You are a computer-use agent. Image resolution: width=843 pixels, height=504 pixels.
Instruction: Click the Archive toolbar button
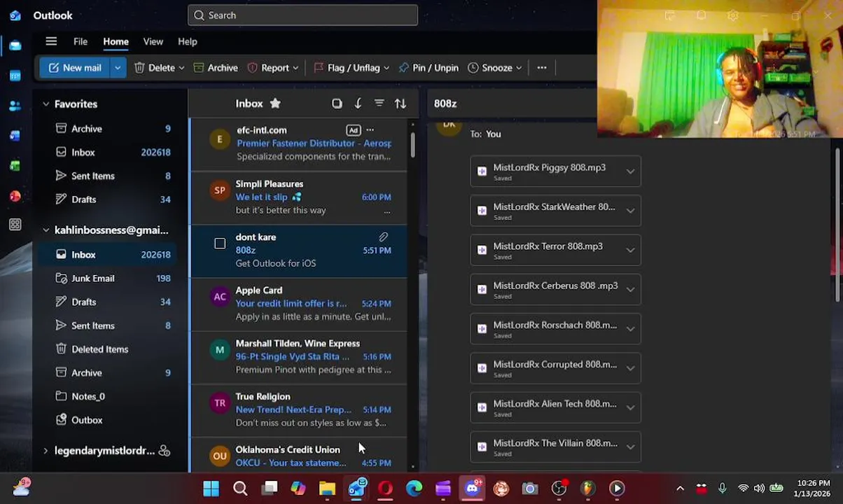coord(216,68)
